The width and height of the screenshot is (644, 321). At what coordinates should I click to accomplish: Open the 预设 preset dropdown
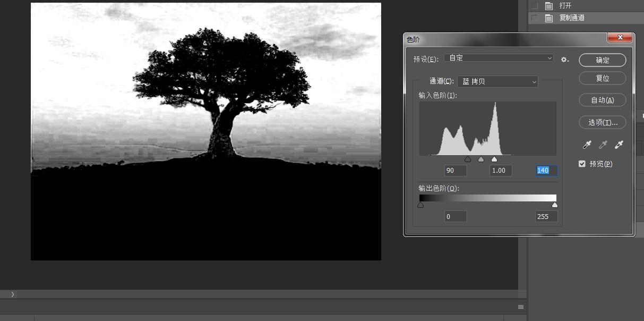tap(499, 58)
